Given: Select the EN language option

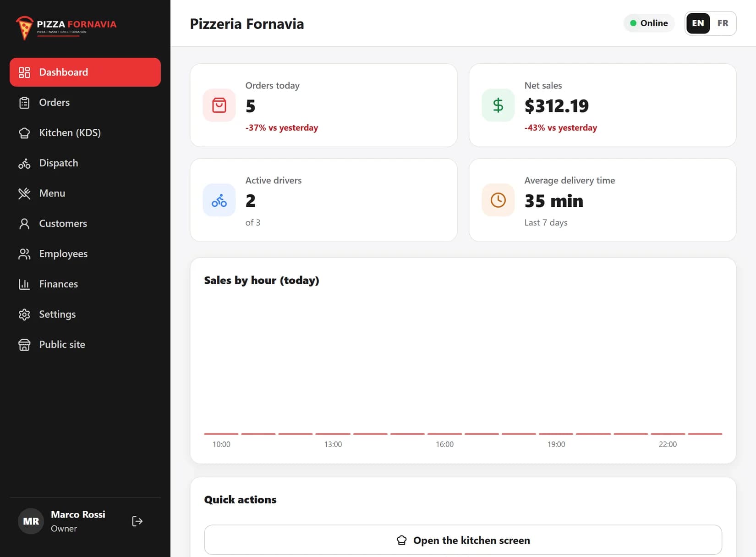Looking at the screenshot, I should [698, 23].
